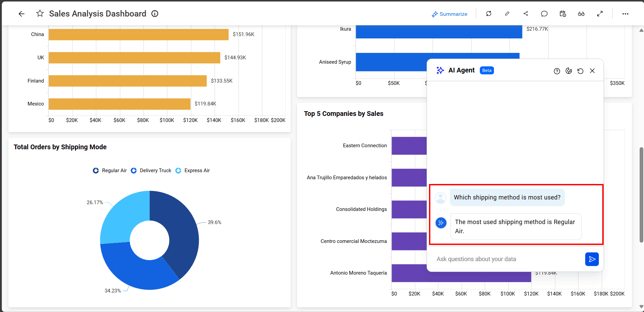Open the schedule calendar icon

pyautogui.click(x=563, y=14)
